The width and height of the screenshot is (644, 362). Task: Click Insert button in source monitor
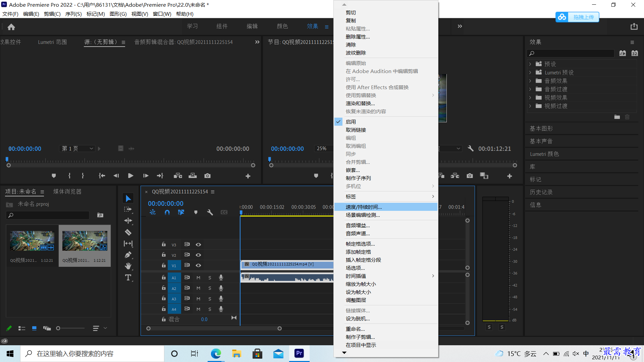tap(178, 176)
